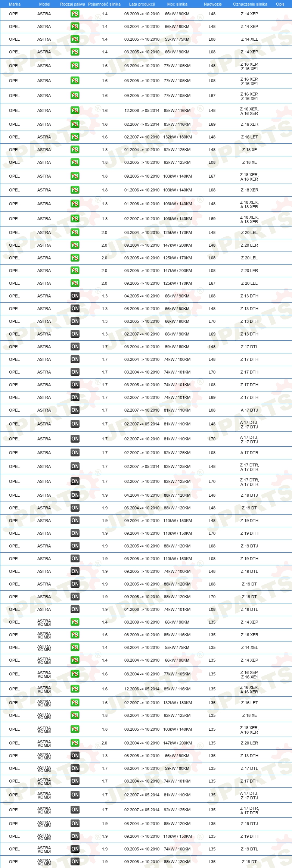Screen dimensions: 292x868
Task: Click PB fuel icon for Z 16 LET L48
Action: pyautogui.click(x=75, y=137)
